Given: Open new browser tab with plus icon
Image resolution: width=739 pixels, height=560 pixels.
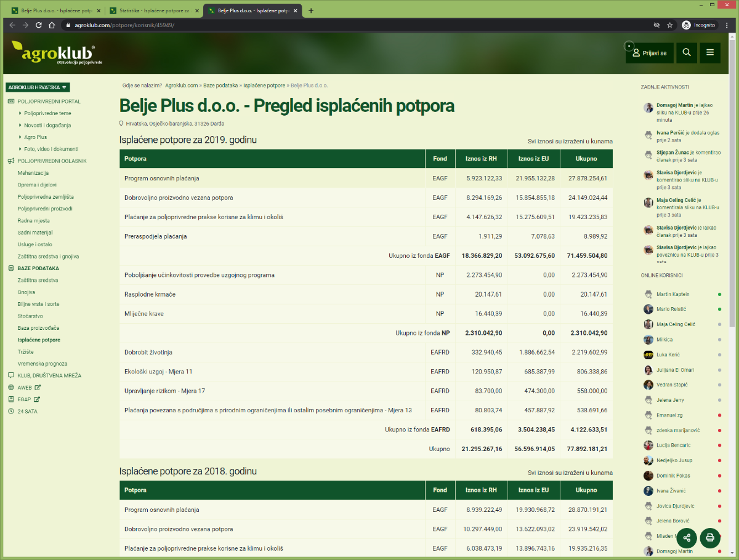Looking at the screenshot, I should click(x=311, y=10).
